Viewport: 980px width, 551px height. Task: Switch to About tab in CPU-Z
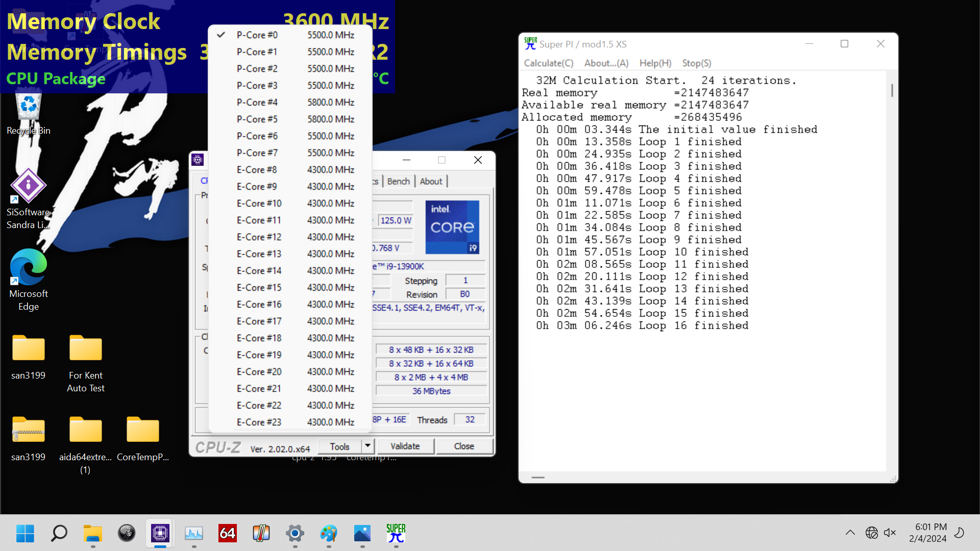431,181
